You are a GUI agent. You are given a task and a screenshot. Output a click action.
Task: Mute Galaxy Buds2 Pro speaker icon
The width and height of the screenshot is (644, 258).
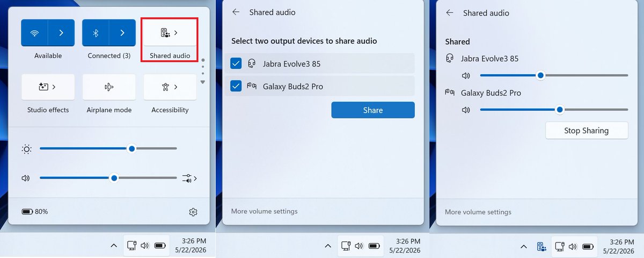point(466,110)
